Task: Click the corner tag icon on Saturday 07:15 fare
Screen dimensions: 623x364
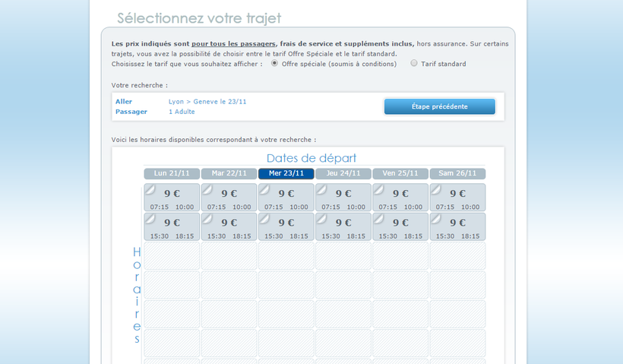Action: pyautogui.click(x=436, y=189)
